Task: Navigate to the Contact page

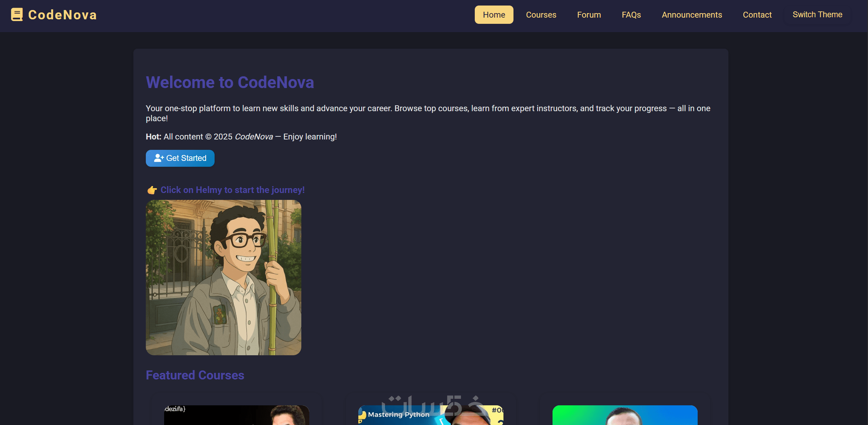Action: 757,15
